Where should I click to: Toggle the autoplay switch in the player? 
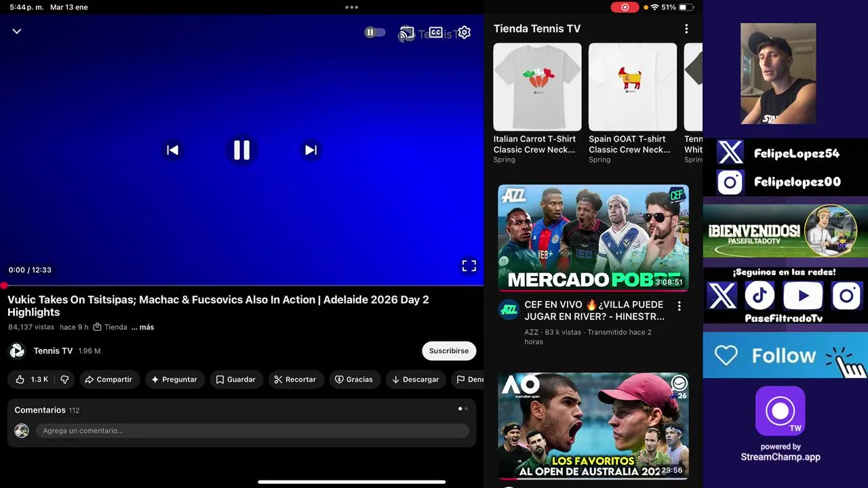[x=374, y=33]
